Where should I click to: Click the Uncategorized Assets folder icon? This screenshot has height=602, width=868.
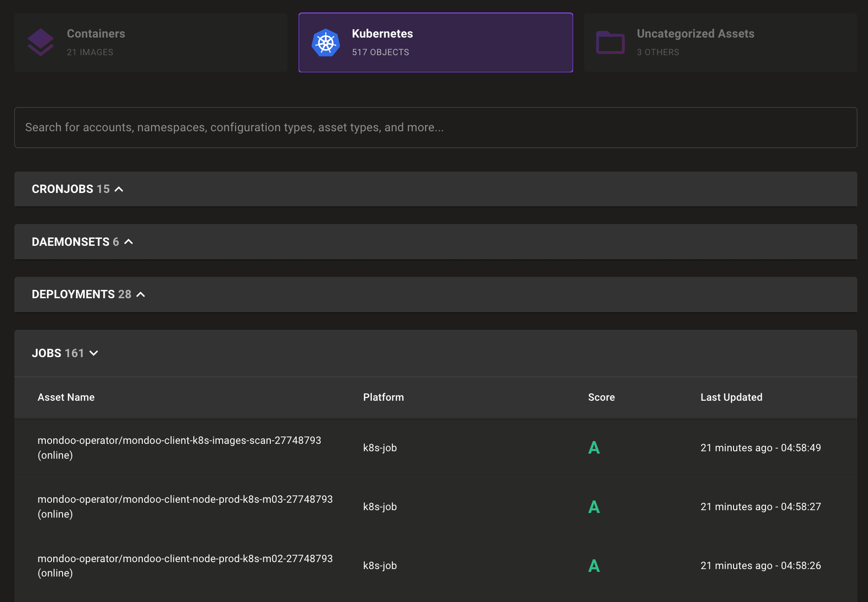(x=610, y=43)
